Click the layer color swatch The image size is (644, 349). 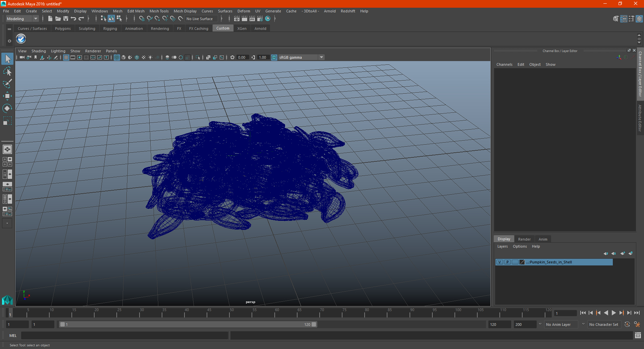coord(522,262)
